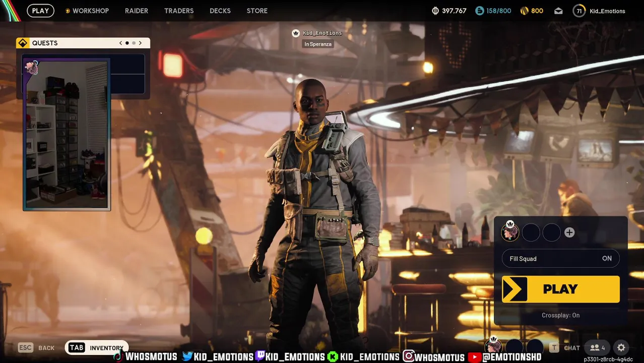
Task: Click the blue 158/800 currency icon
Action: [479, 11]
